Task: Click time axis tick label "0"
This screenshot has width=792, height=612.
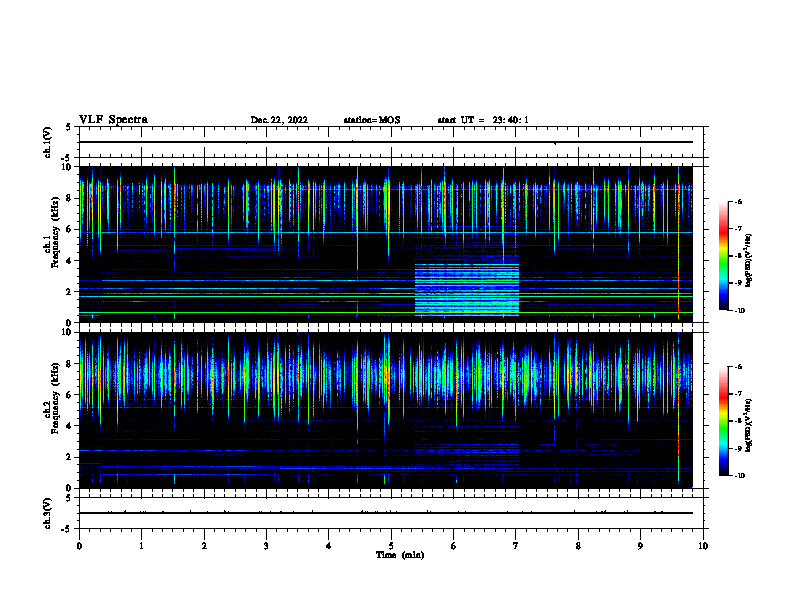Action: click(79, 546)
